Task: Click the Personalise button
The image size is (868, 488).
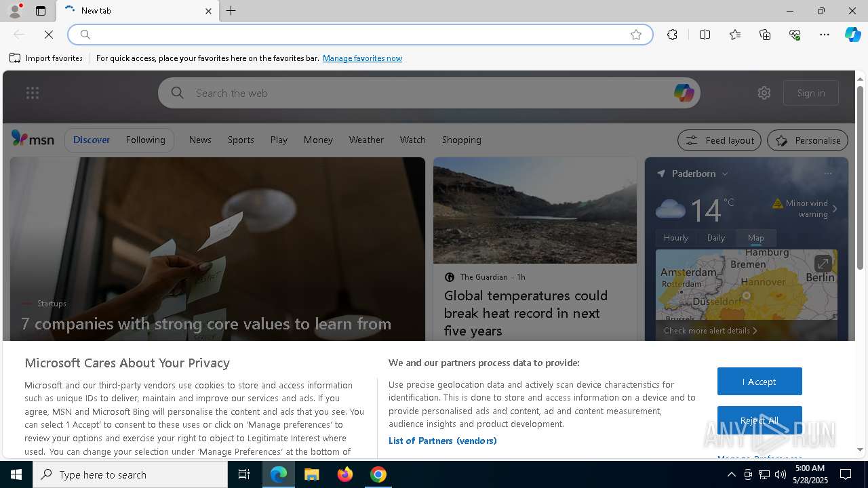Action: click(x=808, y=140)
